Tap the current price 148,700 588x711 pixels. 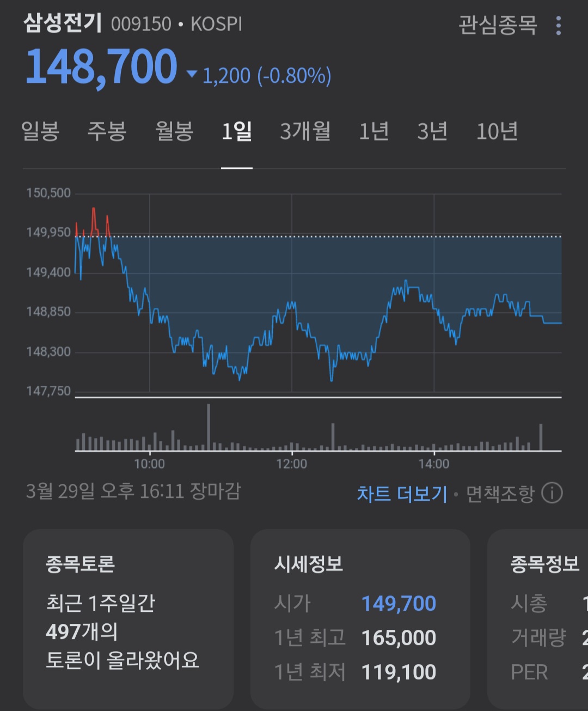[x=101, y=67]
